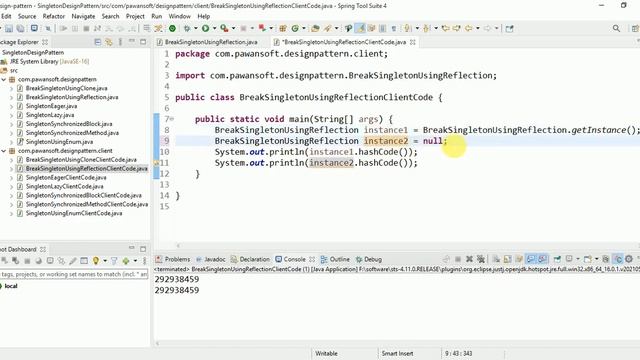The width and height of the screenshot is (640, 360).
Task: Click Pin Console icon
Action: (557, 259)
